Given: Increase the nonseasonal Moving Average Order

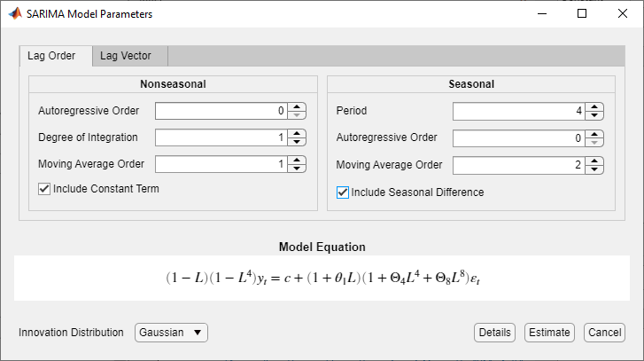Looking at the screenshot, I should 298,161.
